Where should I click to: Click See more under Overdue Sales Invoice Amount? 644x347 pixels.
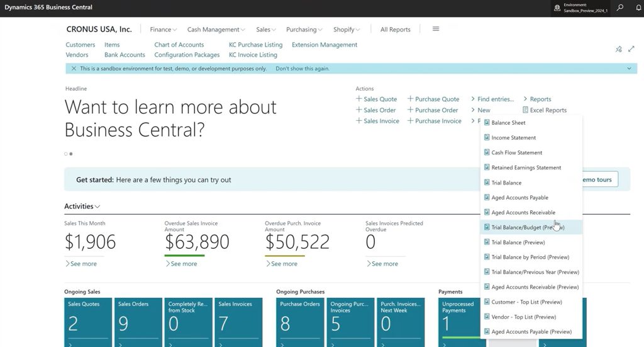coord(184,264)
